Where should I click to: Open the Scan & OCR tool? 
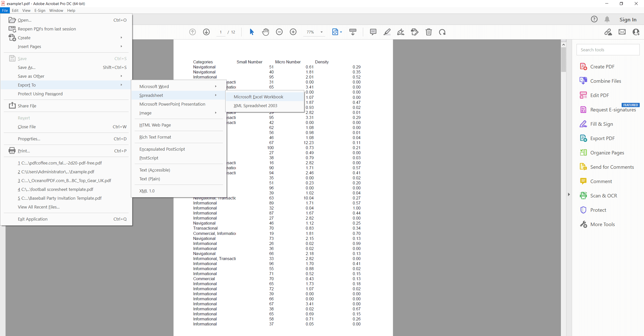(x=603, y=195)
